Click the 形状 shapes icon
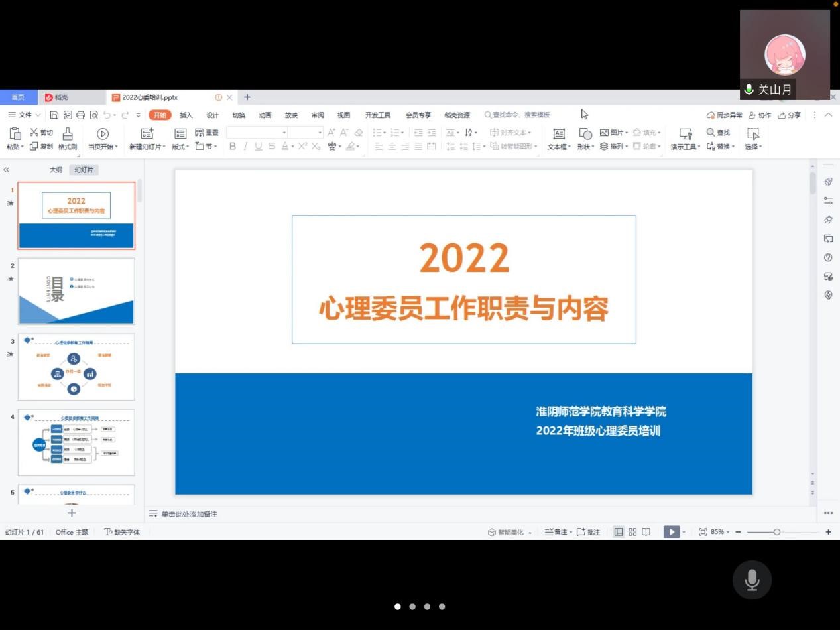Screen dimensions: 840x630 pos(585,134)
